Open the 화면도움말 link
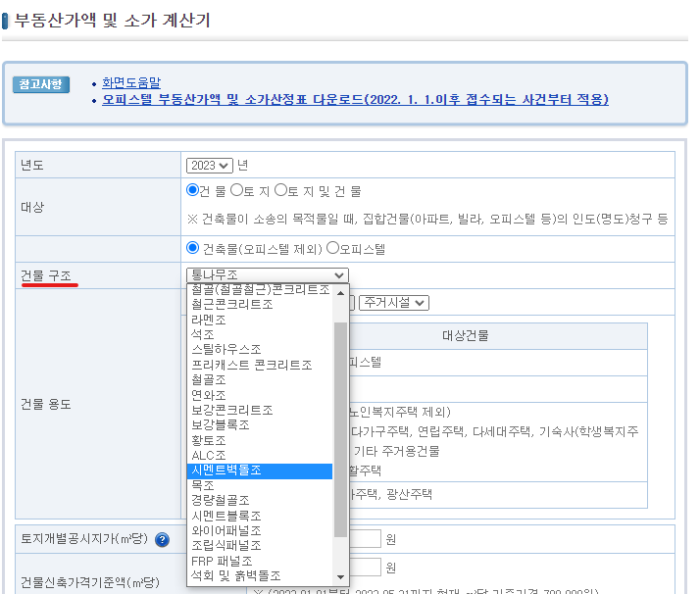This screenshot has height=594, width=700. (x=131, y=83)
